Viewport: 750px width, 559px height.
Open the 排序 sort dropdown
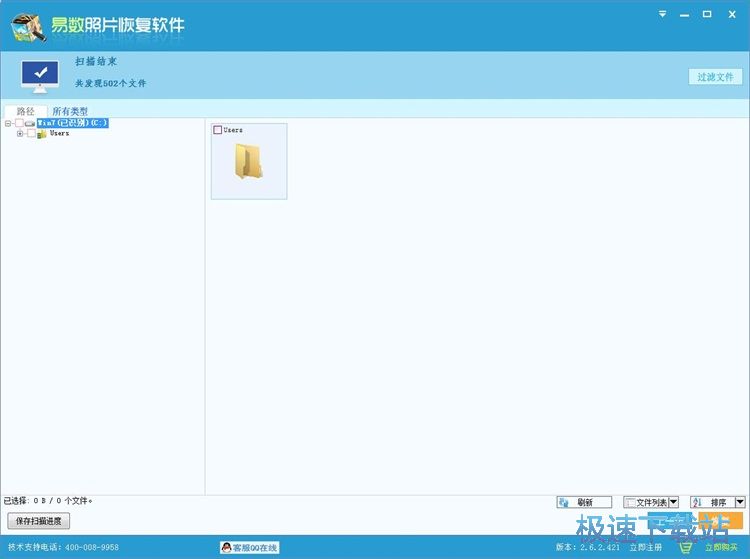point(740,502)
